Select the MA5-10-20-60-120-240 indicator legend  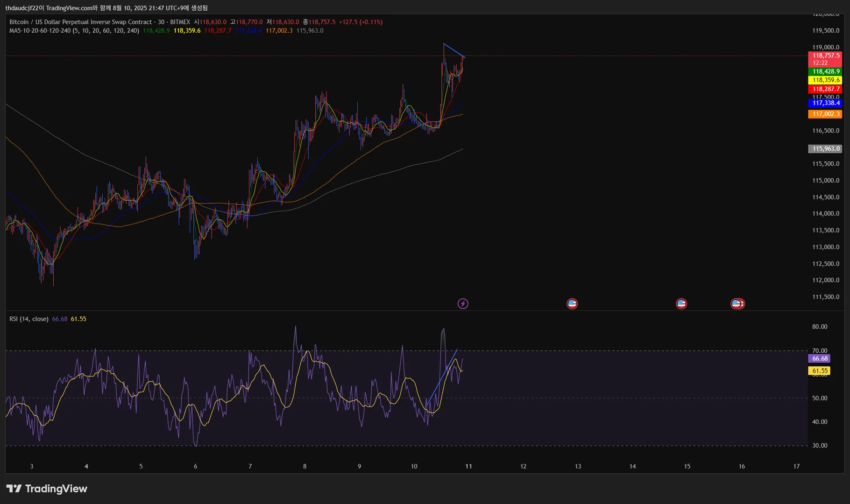(x=74, y=31)
